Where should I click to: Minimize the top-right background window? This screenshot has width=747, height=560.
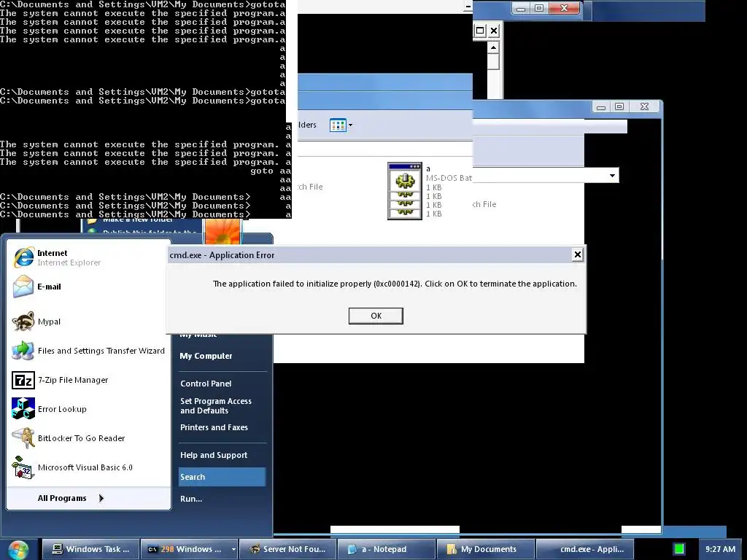tap(521, 9)
